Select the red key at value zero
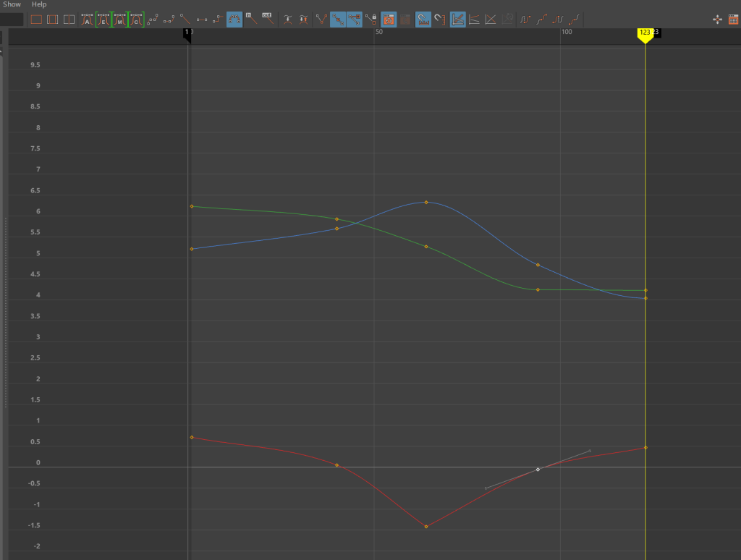Viewport: 741px width, 560px height. pos(337,465)
